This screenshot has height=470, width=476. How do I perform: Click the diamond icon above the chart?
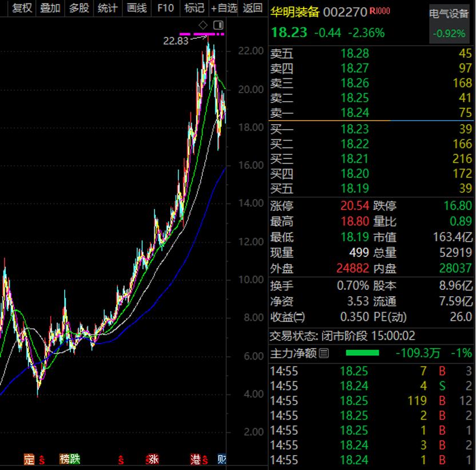(203, 25)
